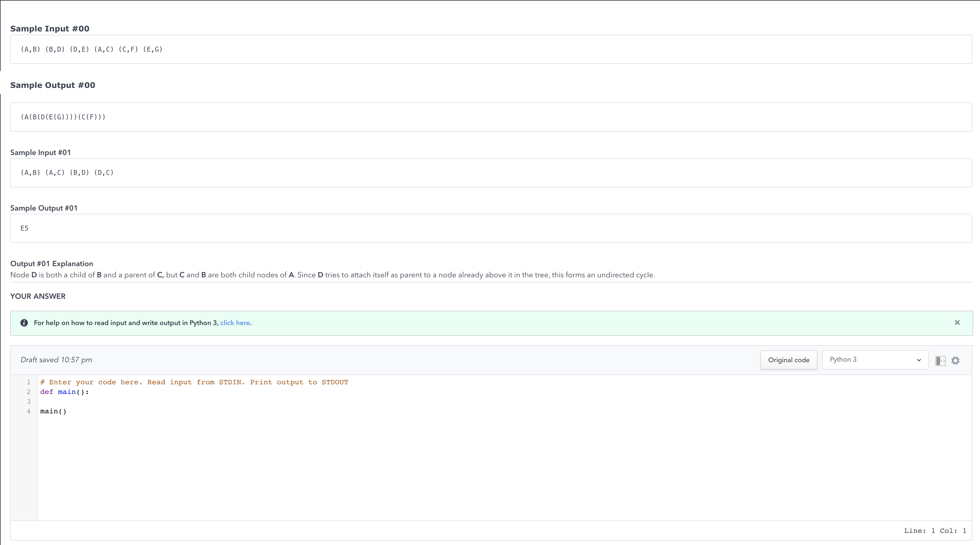
Task: Click the Sample Input #01 code box
Action: pos(491,172)
